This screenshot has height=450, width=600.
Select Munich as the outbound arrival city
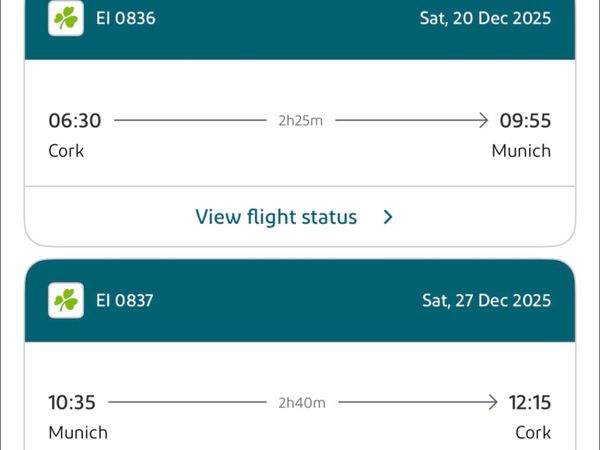(521, 151)
